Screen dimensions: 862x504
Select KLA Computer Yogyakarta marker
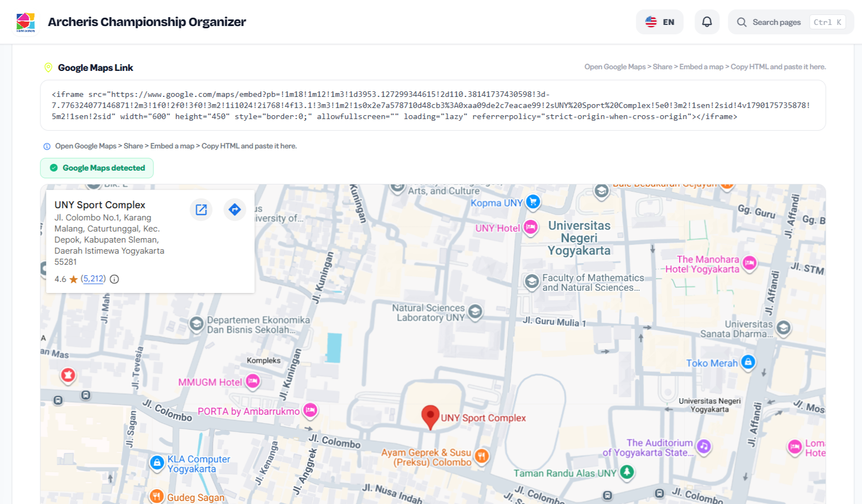(157, 462)
